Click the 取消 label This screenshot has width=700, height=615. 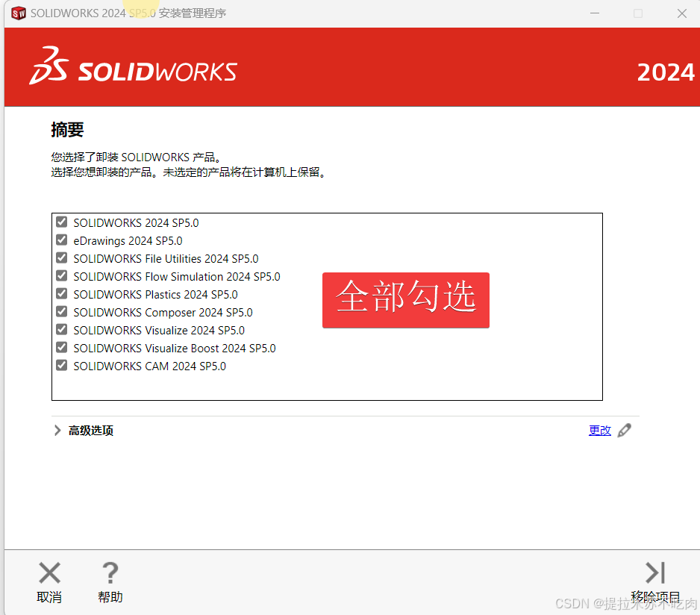[x=49, y=597]
